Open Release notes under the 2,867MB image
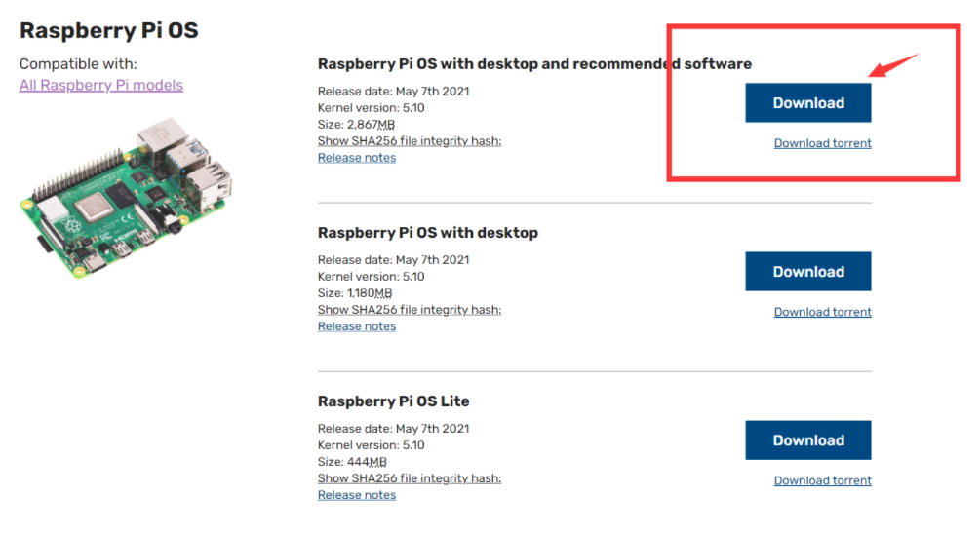The height and width of the screenshot is (534, 980). 357,158
